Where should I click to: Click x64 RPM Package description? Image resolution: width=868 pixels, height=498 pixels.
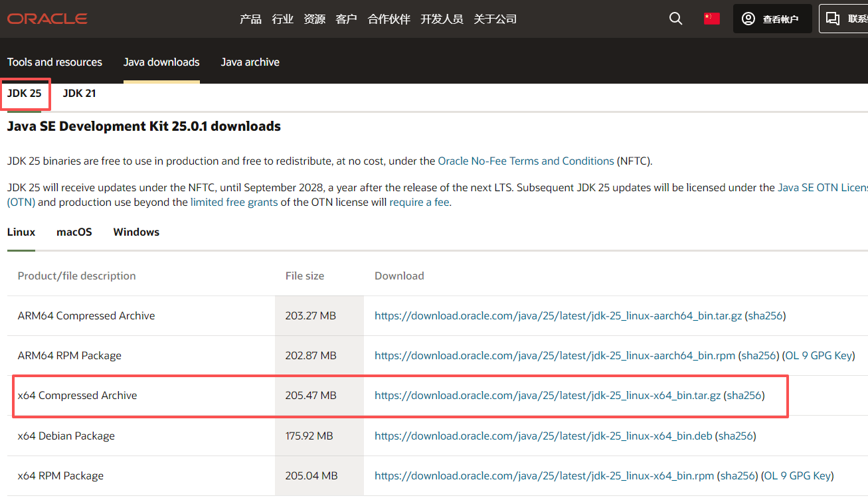(x=60, y=476)
